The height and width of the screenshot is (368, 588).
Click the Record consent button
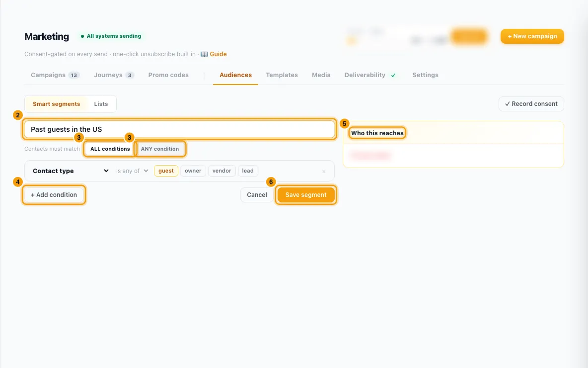[x=531, y=104]
